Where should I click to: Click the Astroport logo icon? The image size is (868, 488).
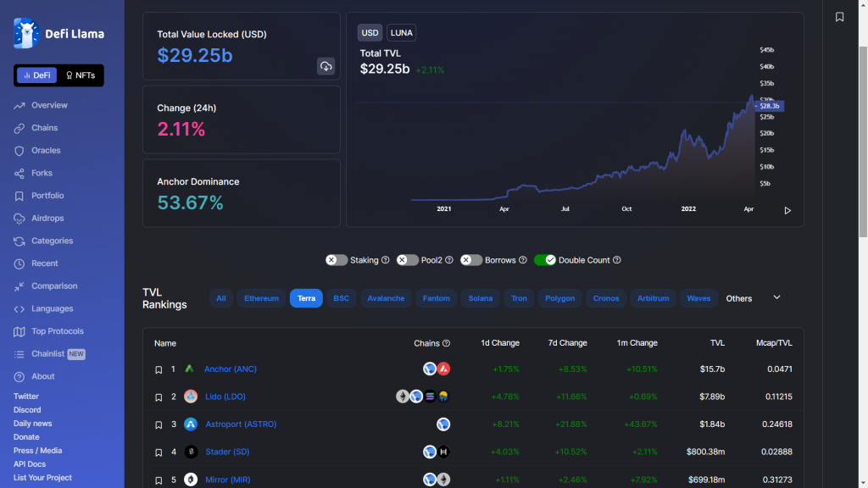(x=191, y=424)
